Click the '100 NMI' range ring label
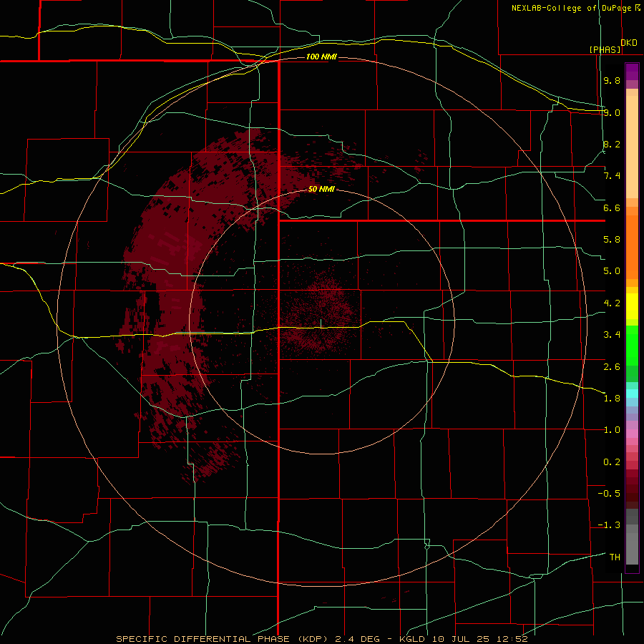Viewport: 644px width, 644px height. (321, 57)
